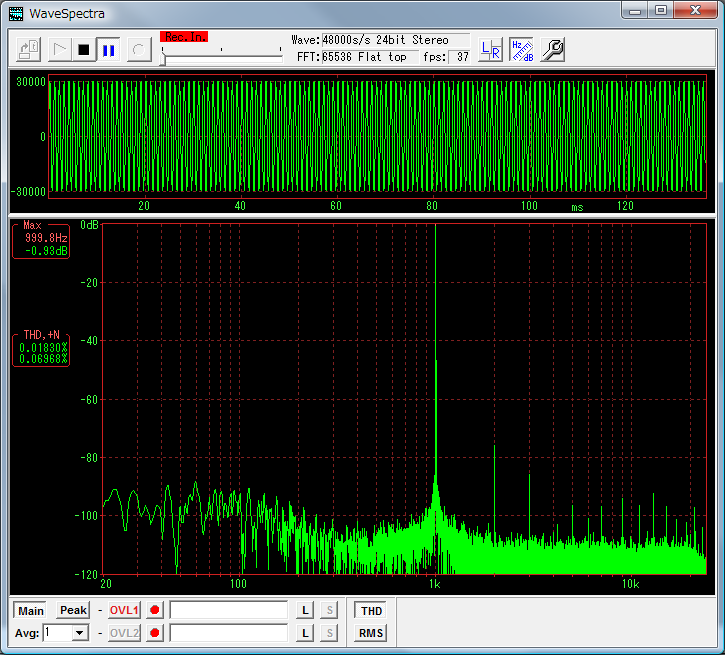This screenshot has width=725, height=655.
Task: Toggle the Hz/dB spectrum mode icon
Action: coord(522,50)
